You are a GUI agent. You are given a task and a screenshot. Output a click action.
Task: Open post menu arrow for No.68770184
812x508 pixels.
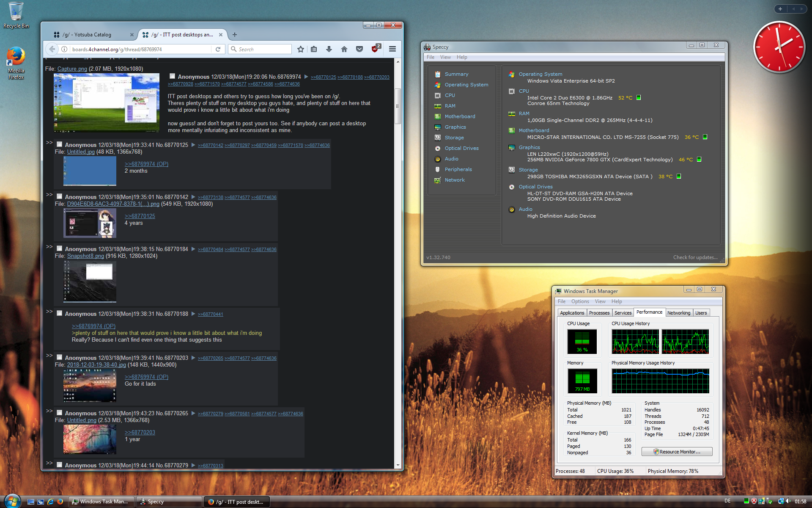click(193, 249)
